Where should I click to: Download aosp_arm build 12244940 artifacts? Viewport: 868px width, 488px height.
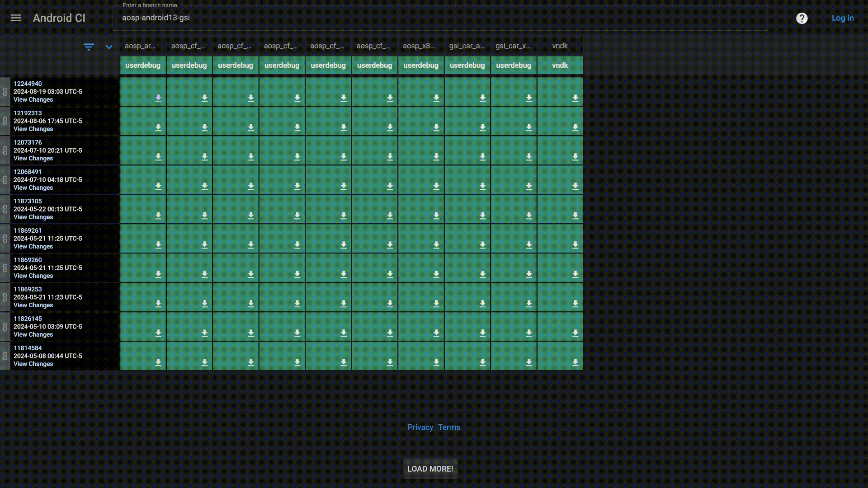pyautogui.click(x=158, y=98)
